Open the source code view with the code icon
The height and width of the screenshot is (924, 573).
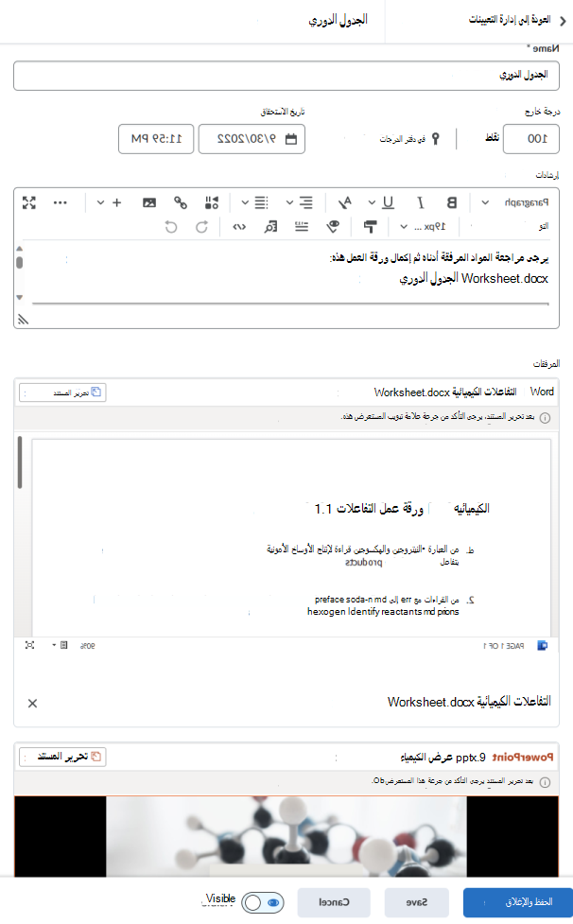point(239,227)
